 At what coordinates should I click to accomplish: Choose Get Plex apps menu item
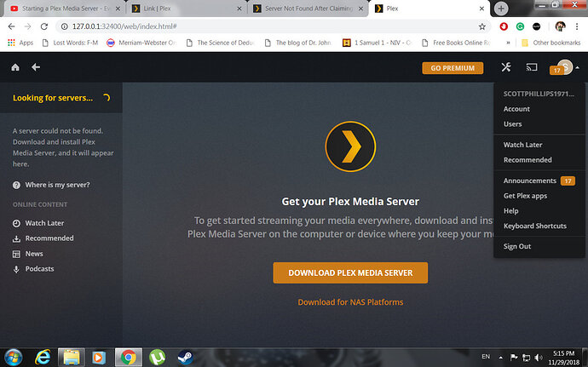(525, 196)
